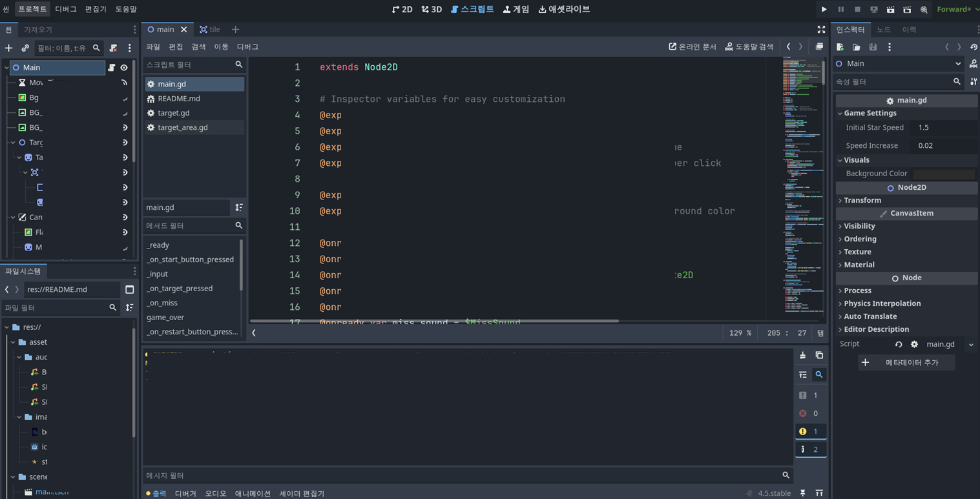
Task: Float the script editor window icon
Action: pos(819,46)
